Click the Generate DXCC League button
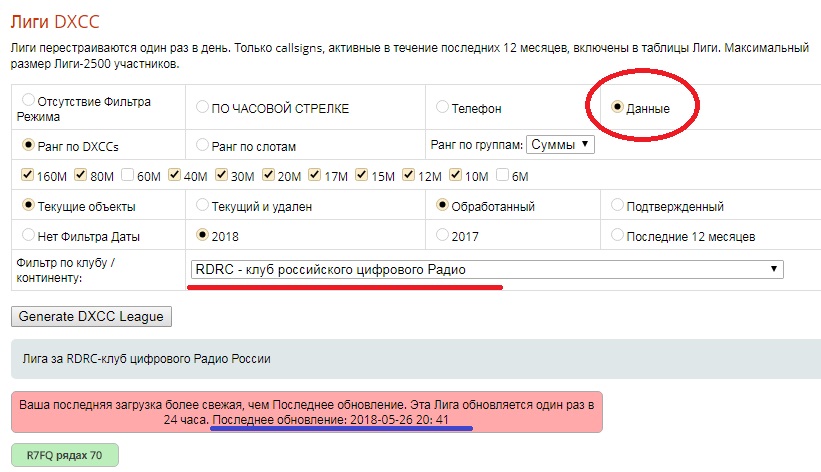Viewport: 821px width, 472px height. click(92, 316)
